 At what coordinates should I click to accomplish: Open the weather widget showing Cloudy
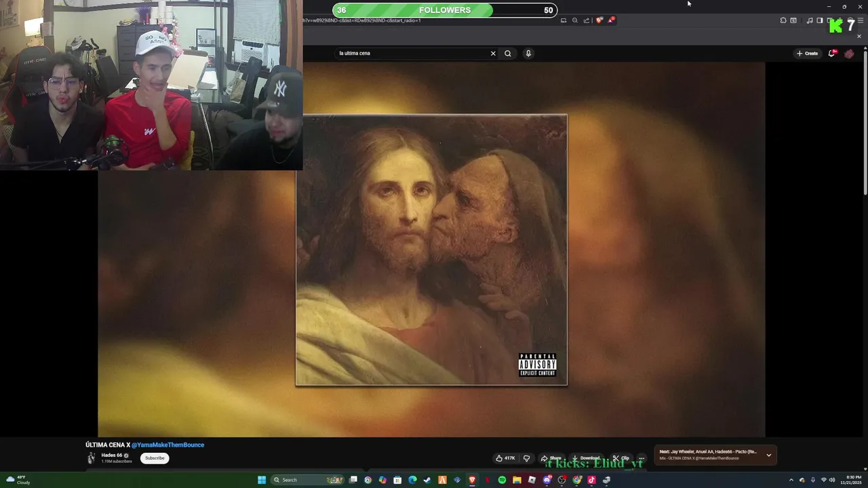point(18,480)
